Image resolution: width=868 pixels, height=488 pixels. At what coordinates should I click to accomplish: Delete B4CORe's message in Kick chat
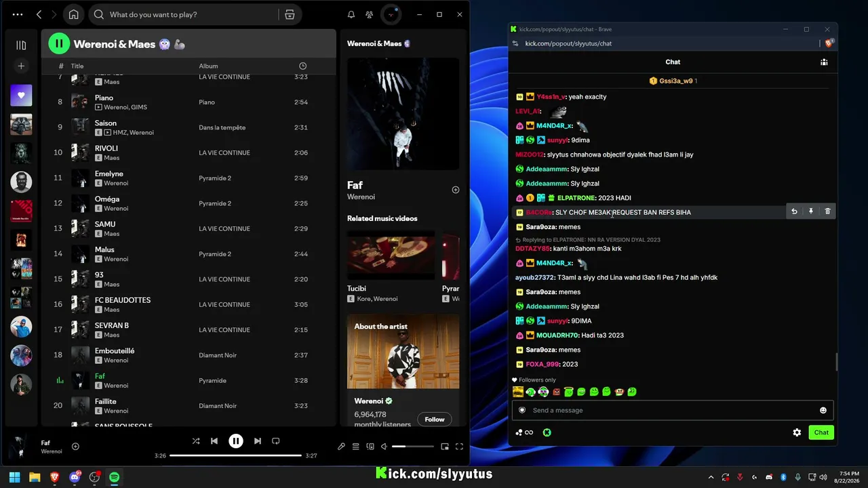click(x=827, y=211)
